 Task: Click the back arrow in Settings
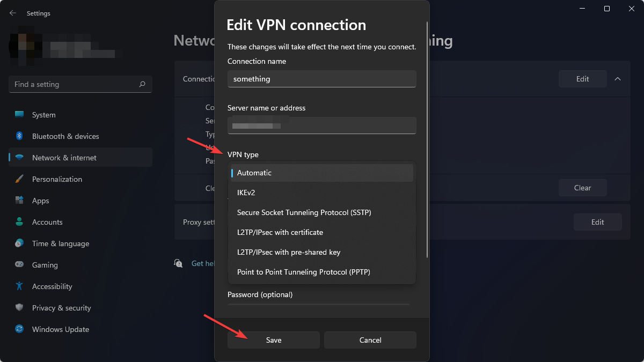pos(12,13)
